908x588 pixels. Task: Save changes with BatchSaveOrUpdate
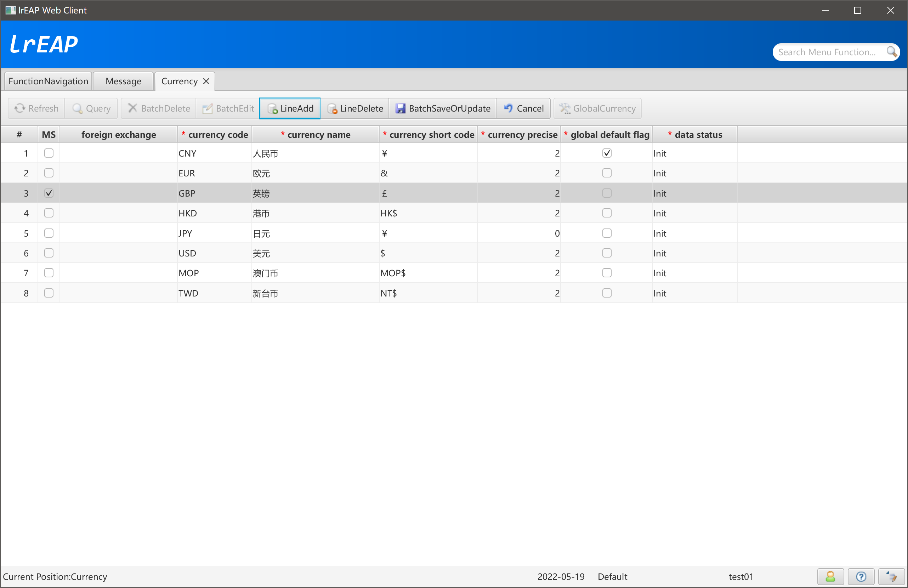point(443,108)
